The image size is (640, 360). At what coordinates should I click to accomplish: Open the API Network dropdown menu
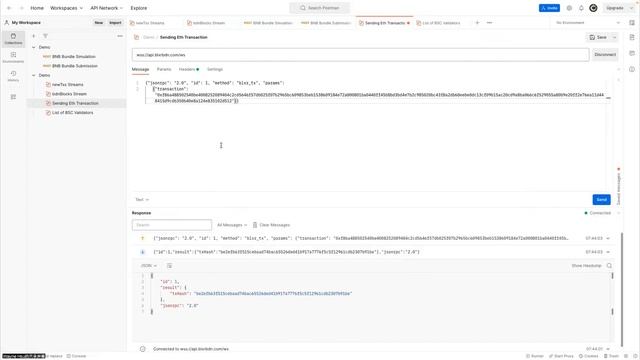(x=107, y=8)
